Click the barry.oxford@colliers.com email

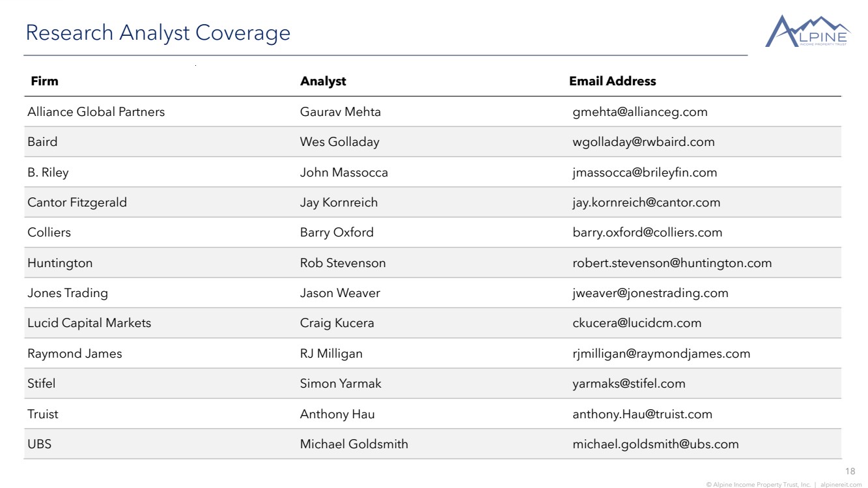coord(647,233)
